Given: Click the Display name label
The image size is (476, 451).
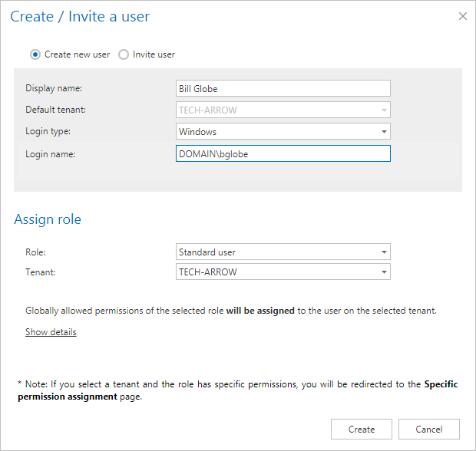Looking at the screenshot, I should tap(54, 88).
